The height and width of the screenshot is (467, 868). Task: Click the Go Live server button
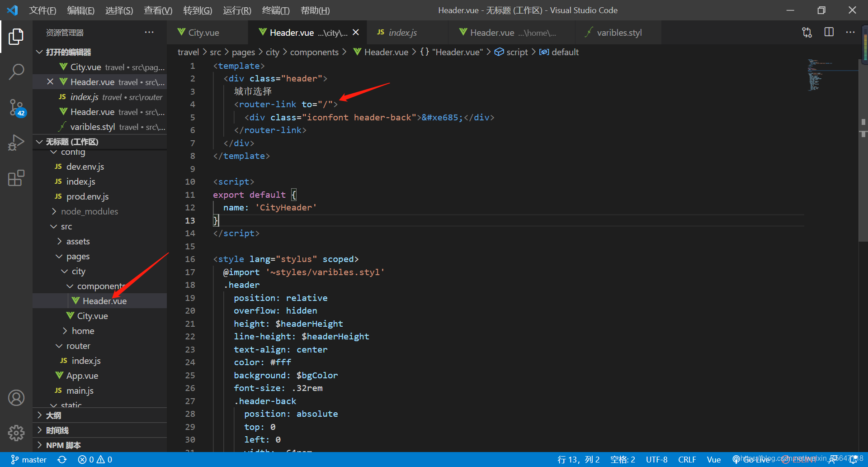[x=751, y=460]
